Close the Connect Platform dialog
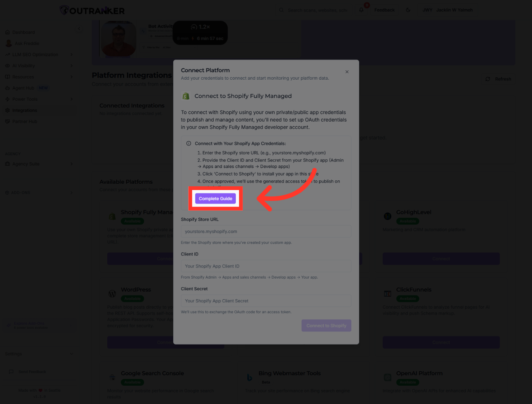 point(347,72)
